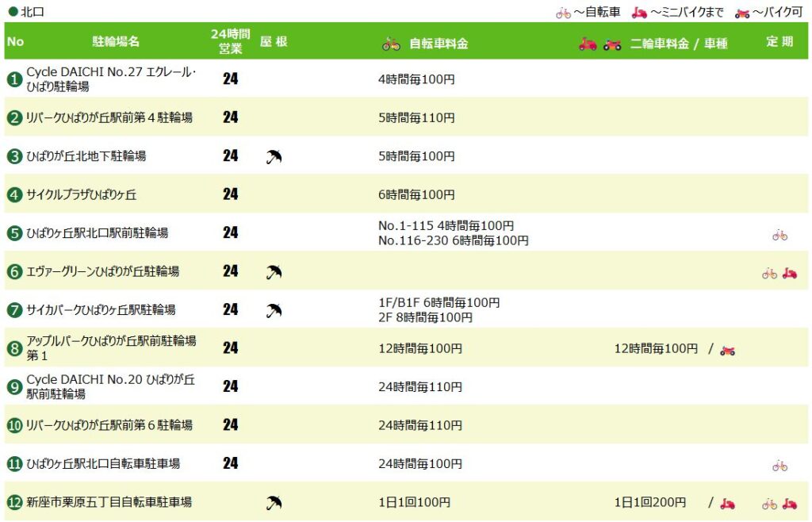Click 定期 scooter icon in エヴァーグリーン row
Screen dimensions: 812x522
coord(790,273)
